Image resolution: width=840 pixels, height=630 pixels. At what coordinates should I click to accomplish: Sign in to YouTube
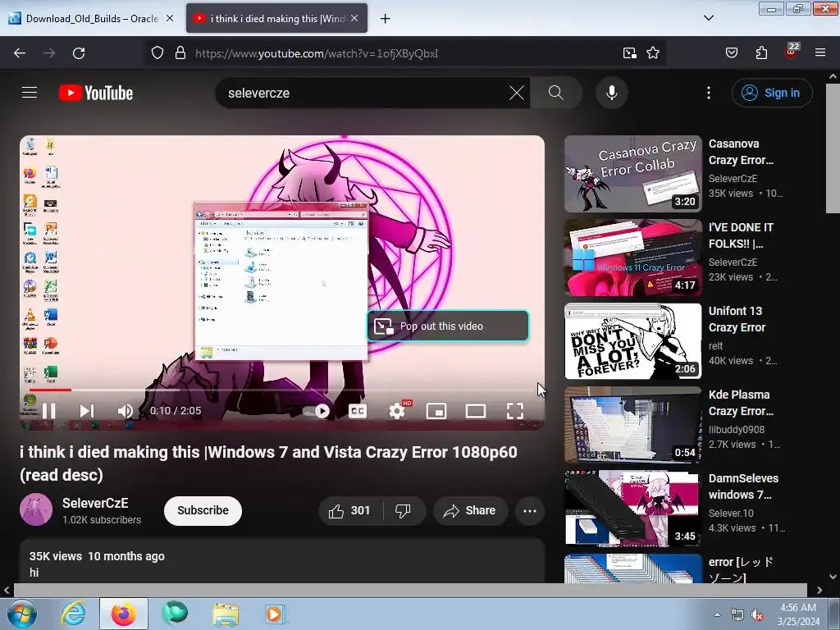point(772,94)
